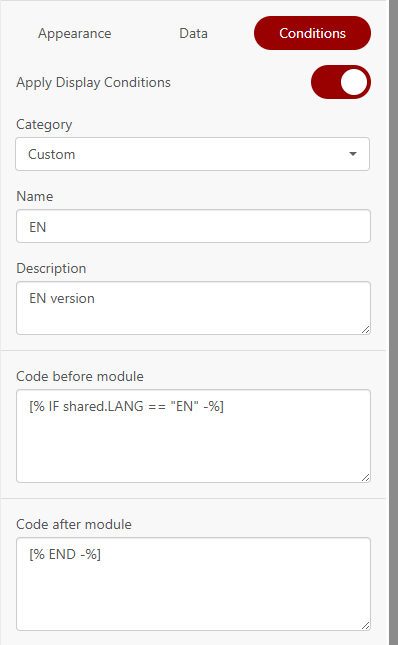Click the Code after module textarea
The height and width of the screenshot is (645, 398).
pyautogui.click(x=193, y=584)
